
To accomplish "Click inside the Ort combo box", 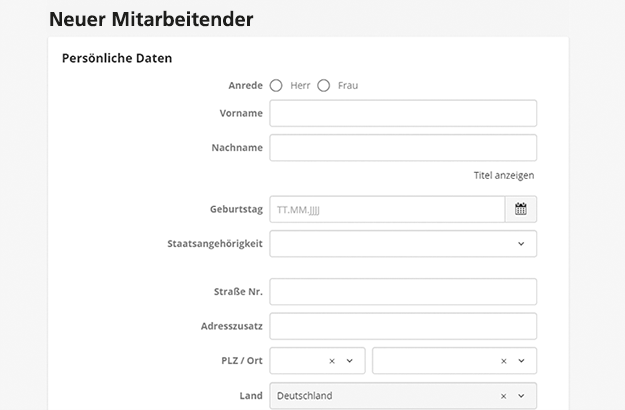I will click(x=430, y=361).
